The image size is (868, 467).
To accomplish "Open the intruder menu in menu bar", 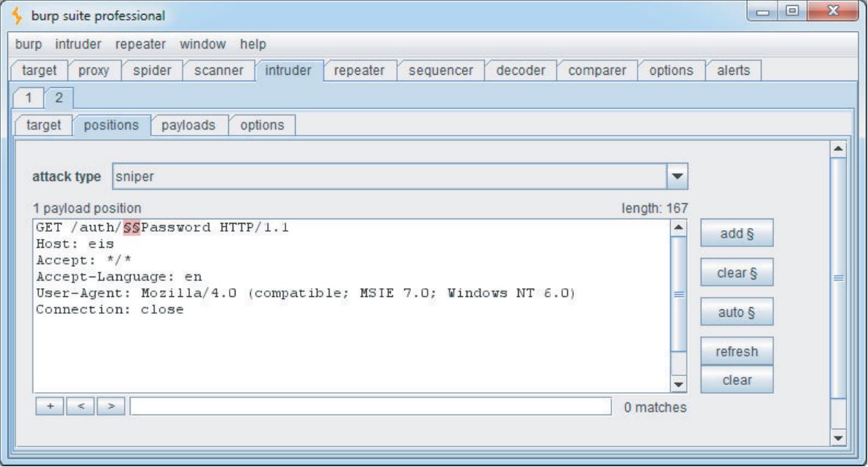I will (78, 44).
